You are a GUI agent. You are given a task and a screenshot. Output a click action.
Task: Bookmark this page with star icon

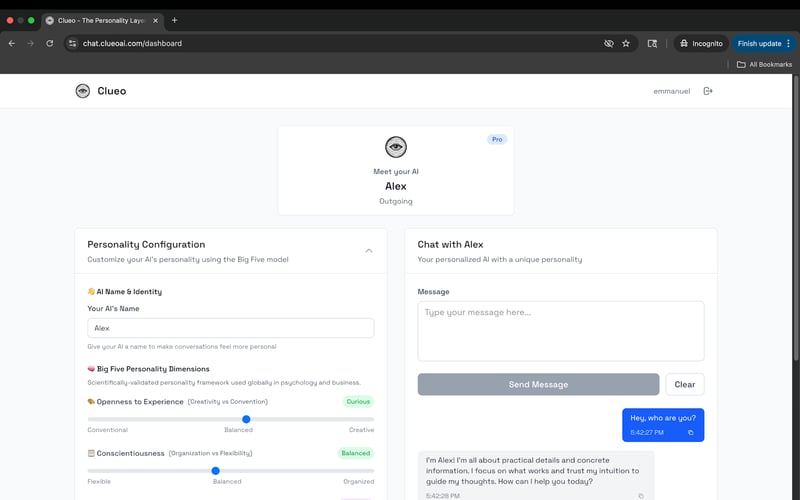tap(626, 43)
